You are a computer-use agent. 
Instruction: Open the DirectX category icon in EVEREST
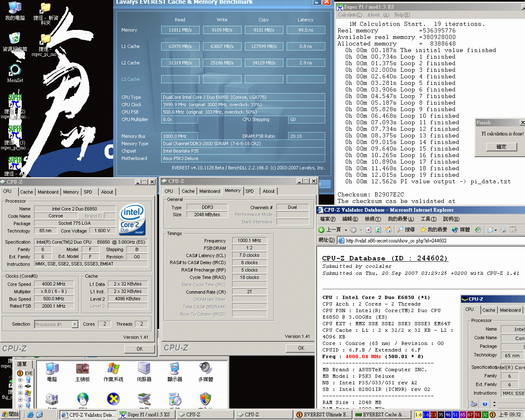point(113,399)
